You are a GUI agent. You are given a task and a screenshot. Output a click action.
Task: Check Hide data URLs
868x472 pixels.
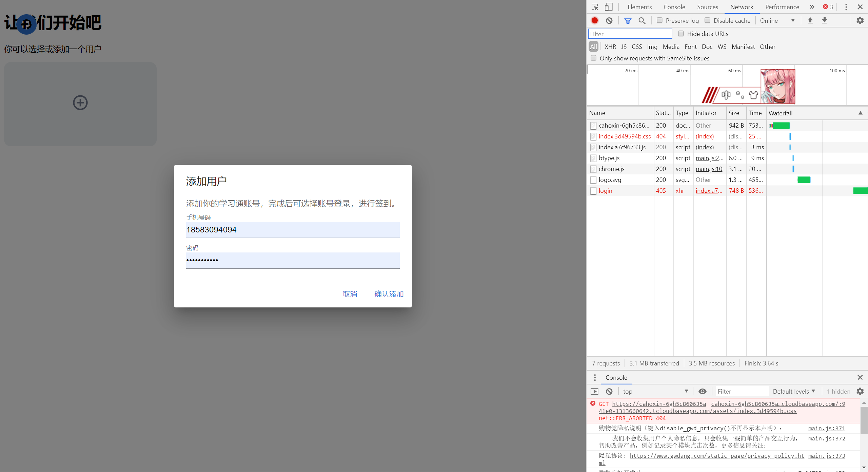[x=681, y=34]
